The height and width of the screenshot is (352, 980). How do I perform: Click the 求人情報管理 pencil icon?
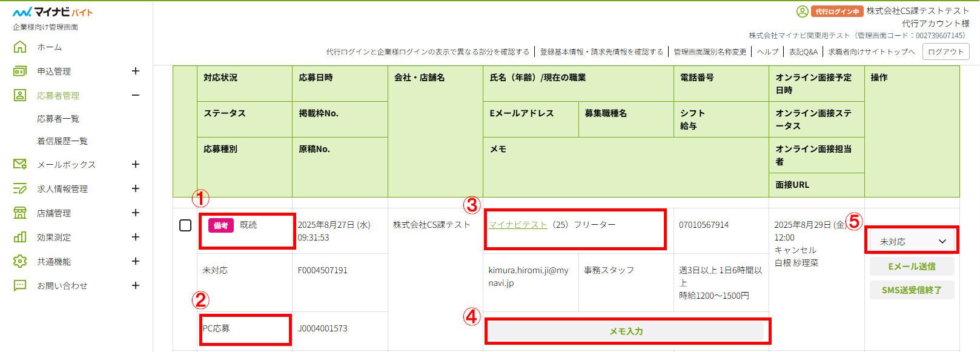tap(20, 188)
